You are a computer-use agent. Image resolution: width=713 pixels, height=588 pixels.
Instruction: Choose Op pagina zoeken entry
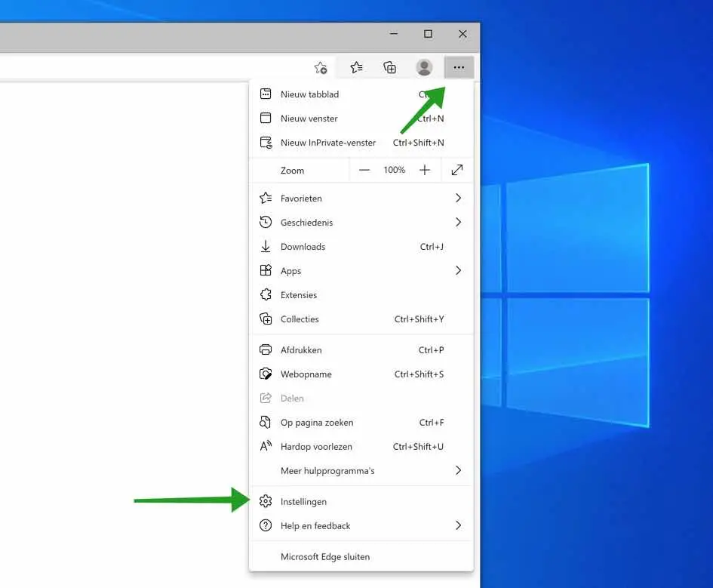click(361, 422)
